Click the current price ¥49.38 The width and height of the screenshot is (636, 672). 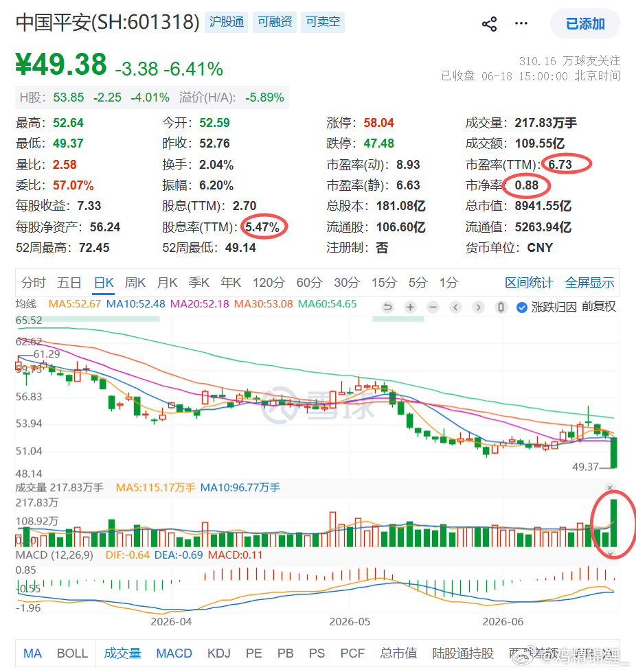[x=61, y=65]
